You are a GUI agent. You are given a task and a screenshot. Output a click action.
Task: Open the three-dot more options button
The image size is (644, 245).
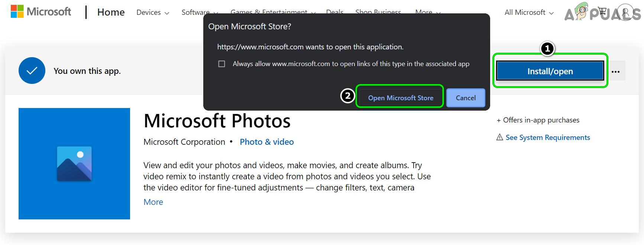coord(615,71)
